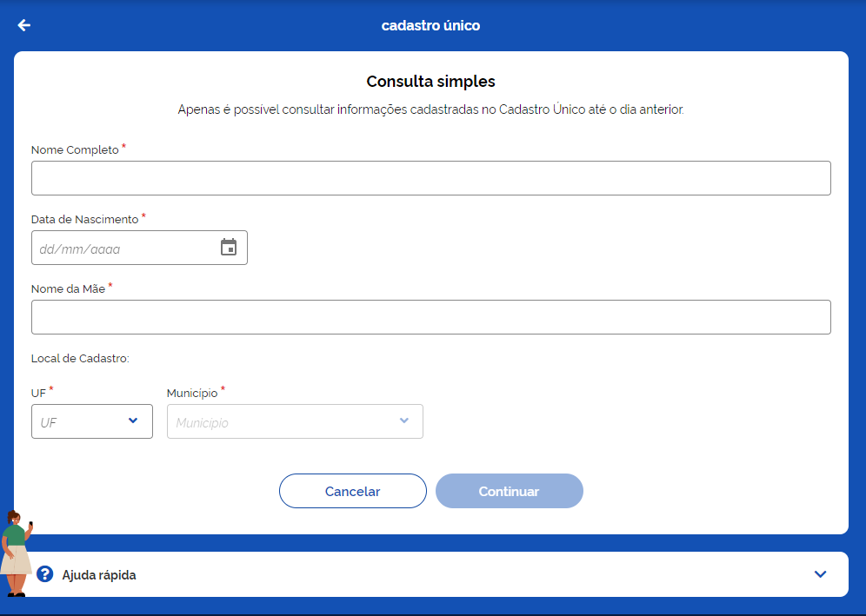866x616 pixels.
Task: Click the Consulta simples heading
Action: pos(430,82)
